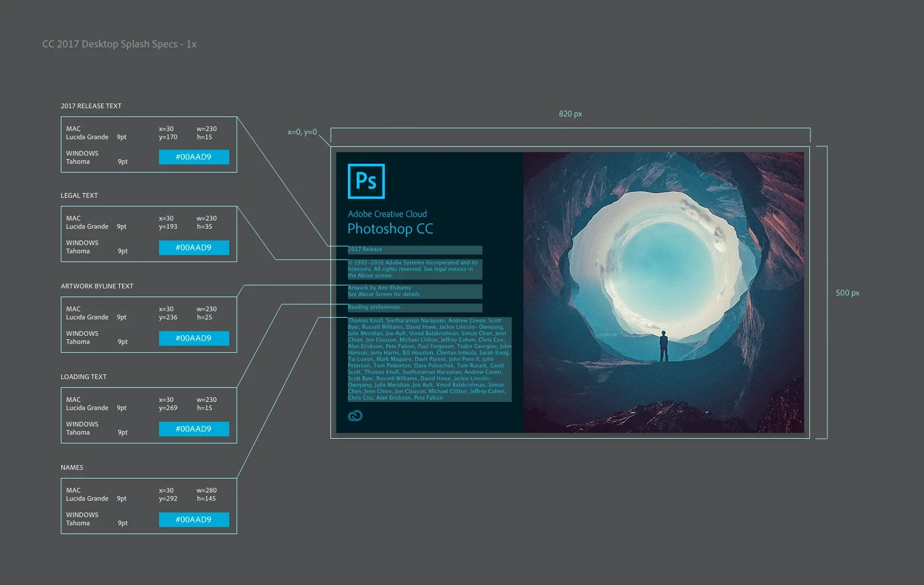This screenshot has height=585, width=924.
Task: Click the 'w=280' value
Action: click(206, 491)
